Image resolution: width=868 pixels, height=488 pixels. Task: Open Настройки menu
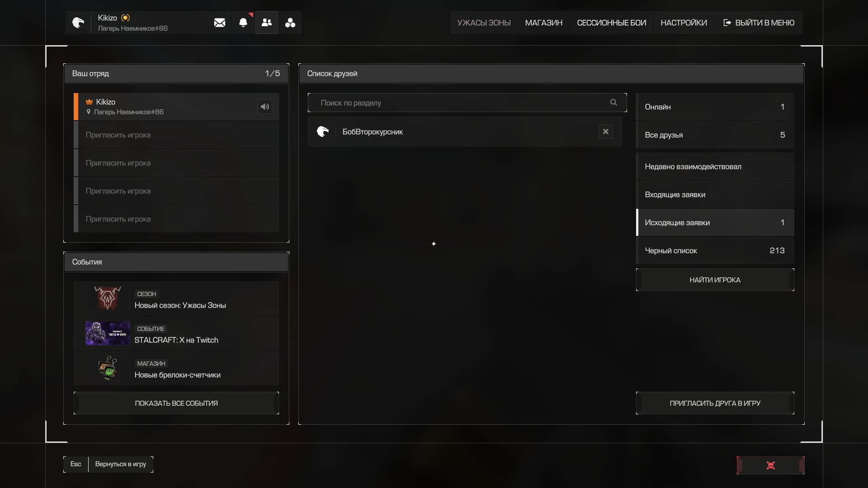point(684,23)
